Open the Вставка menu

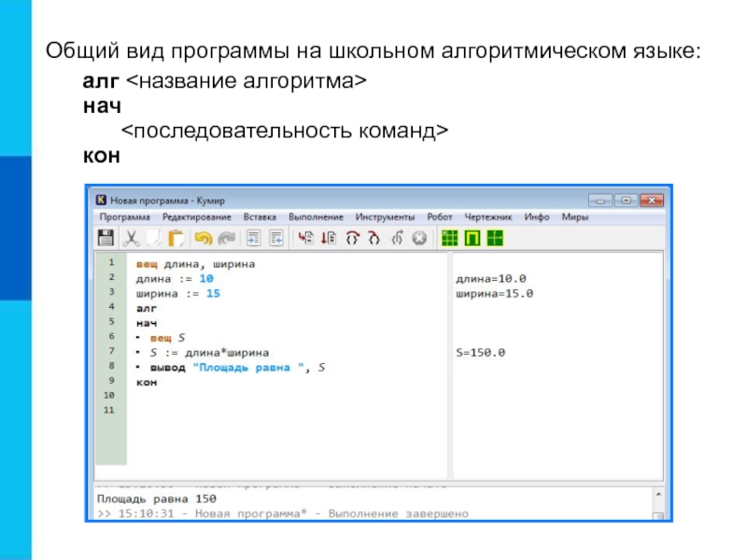tap(260, 217)
